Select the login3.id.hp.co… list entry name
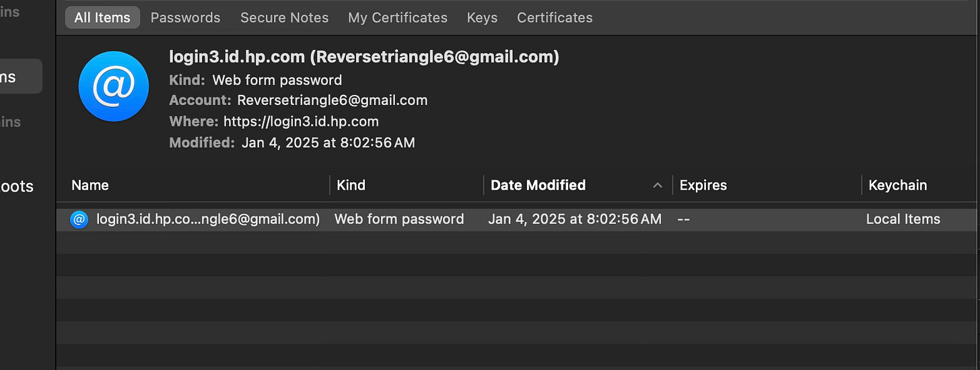This screenshot has width=980, height=370. [x=208, y=219]
